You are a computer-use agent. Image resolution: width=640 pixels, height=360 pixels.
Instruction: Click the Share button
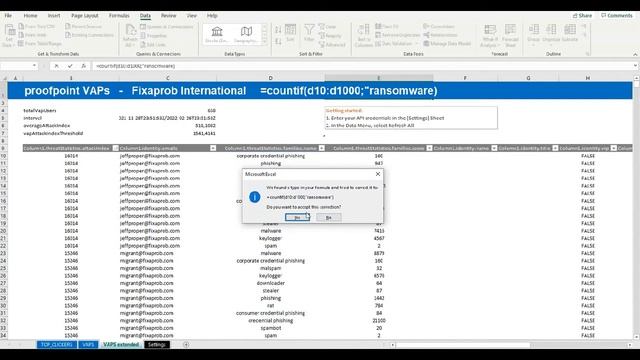pyautogui.click(x=582, y=16)
